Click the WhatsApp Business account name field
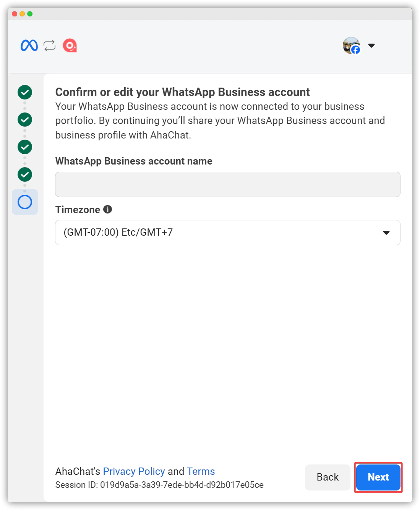 tap(228, 184)
